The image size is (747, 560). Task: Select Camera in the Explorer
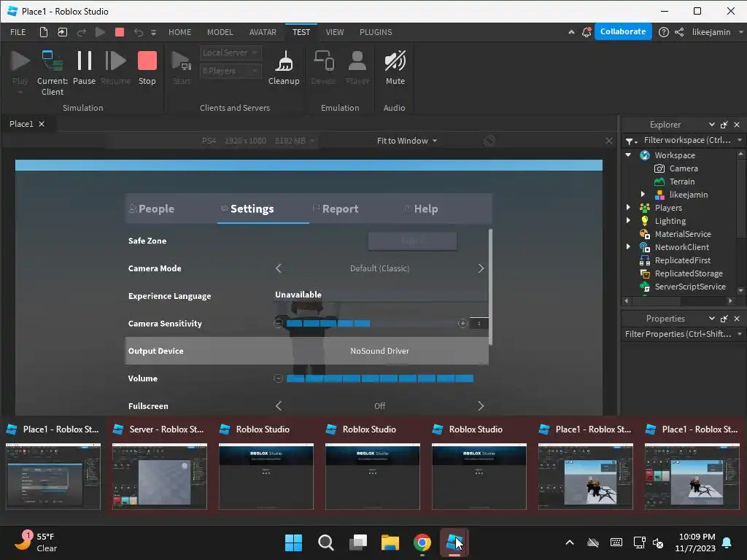point(683,168)
